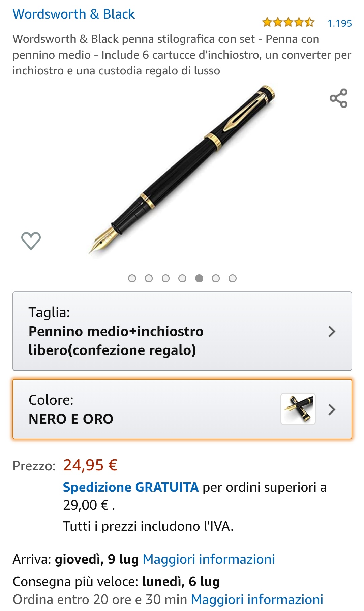Open the Spedizione GRATUITA link
Image resolution: width=364 pixels, height=611 pixels.
coord(131,487)
